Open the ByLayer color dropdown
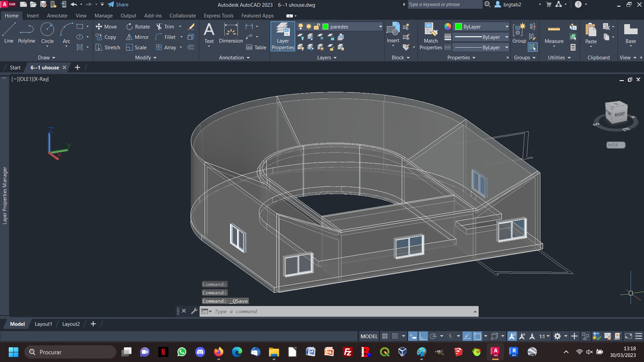 click(507, 26)
